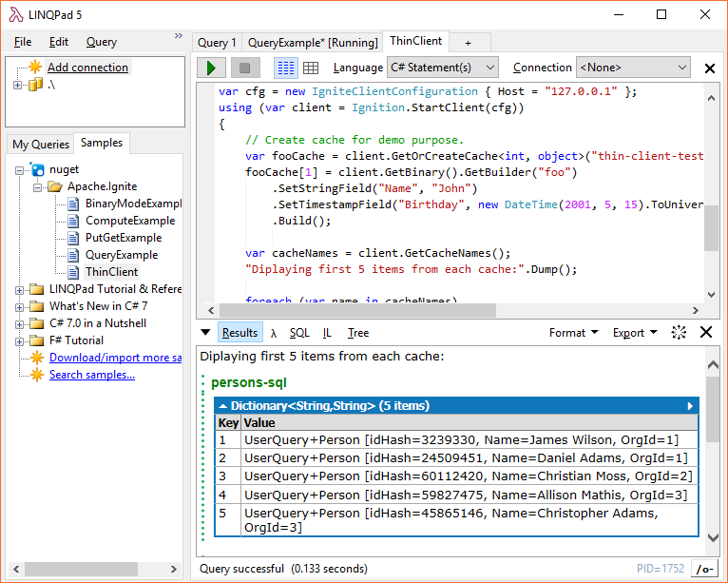Open the BinaryModeExample sample
This screenshot has height=583, width=728.
pyautogui.click(x=133, y=204)
